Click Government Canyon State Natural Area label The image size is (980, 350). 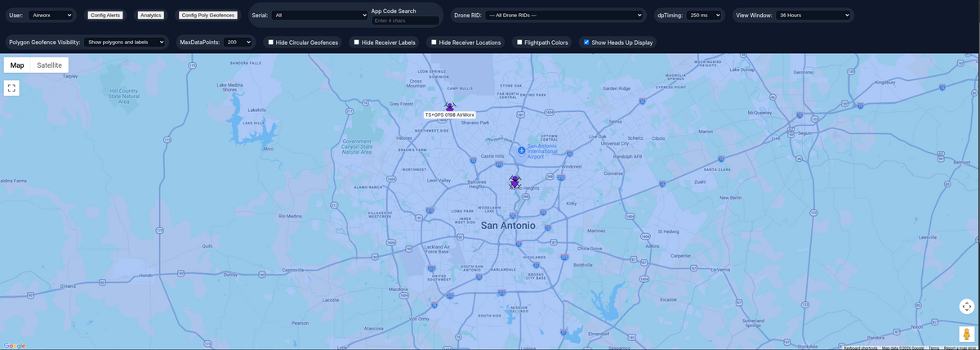[x=357, y=146]
